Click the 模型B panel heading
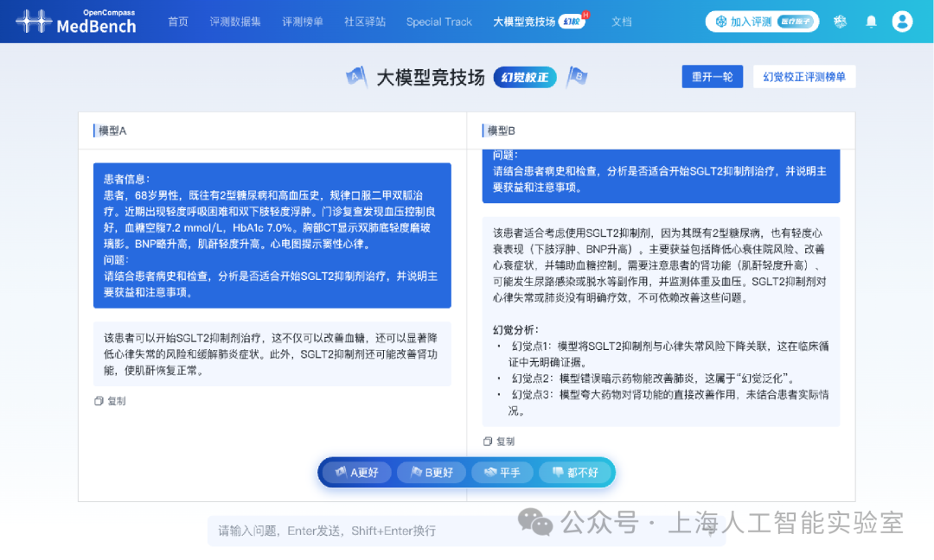 coord(501,130)
